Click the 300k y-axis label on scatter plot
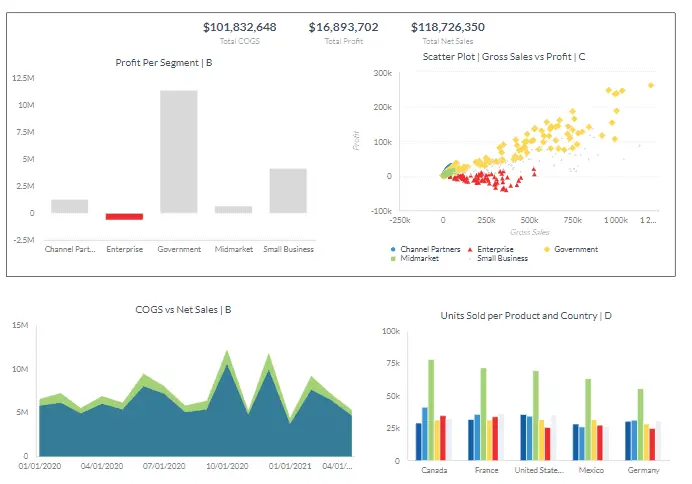 click(x=383, y=73)
